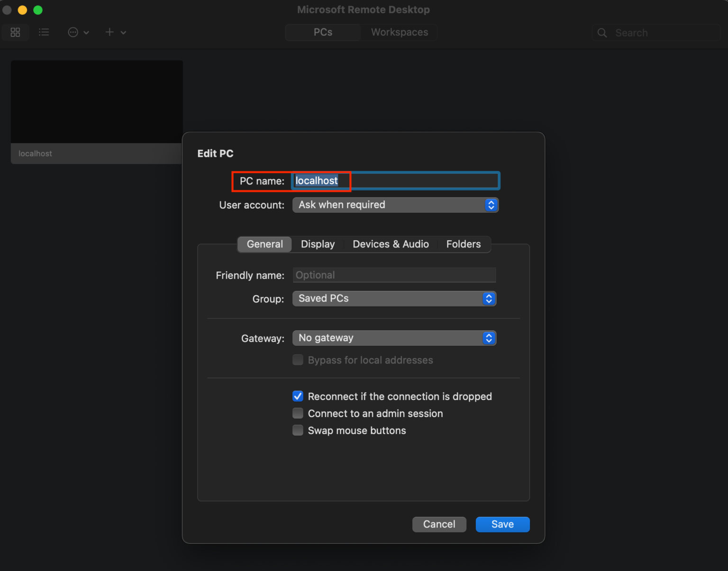This screenshot has height=571, width=728.
Task: Click the search magnifier icon
Action: [x=602, y=33]
